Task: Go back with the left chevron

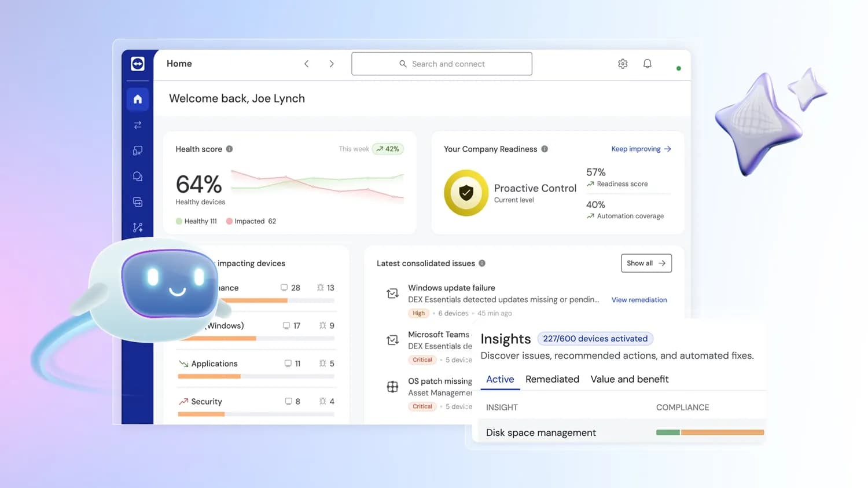Action: pos(307,64)
